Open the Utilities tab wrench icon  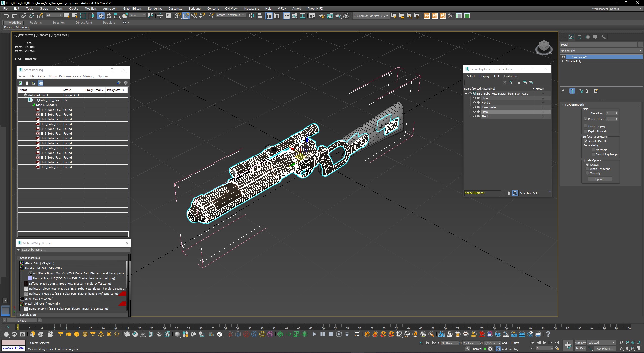point(603,37)
